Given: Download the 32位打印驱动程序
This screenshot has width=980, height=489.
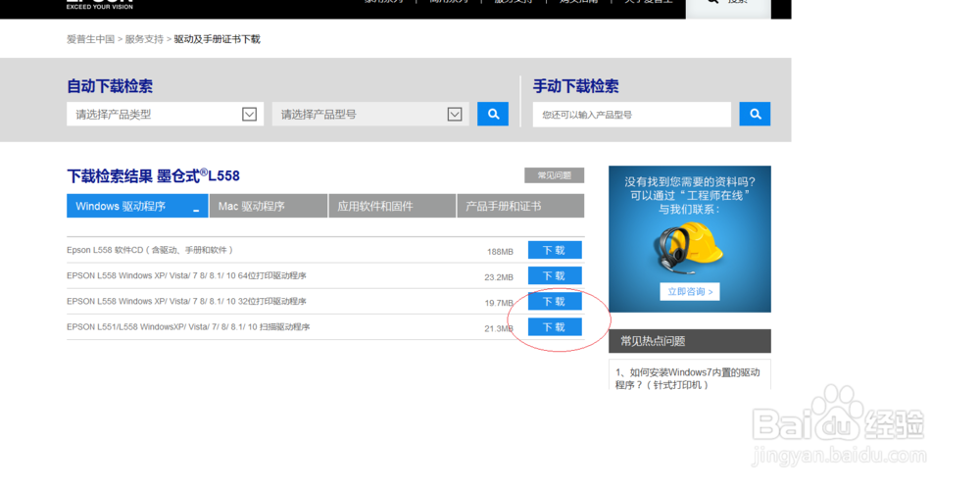Looking at the screenshot, I should (x=555, y=302).
